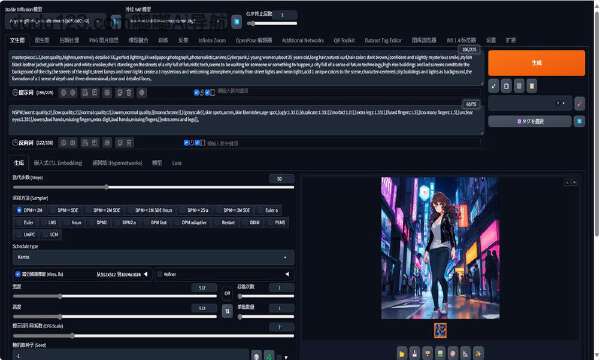Enable the Refiner checkbox
The image size is (600, 360).
point(160,274)
